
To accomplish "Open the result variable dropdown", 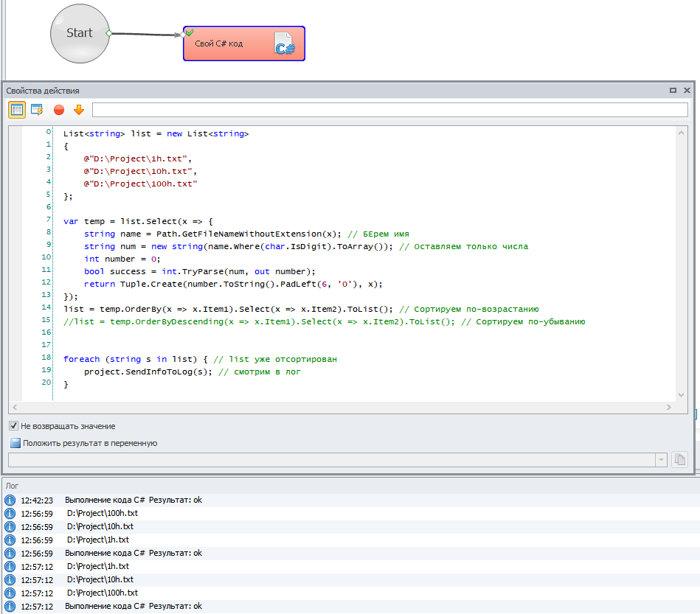I will (x=659, y=459).
